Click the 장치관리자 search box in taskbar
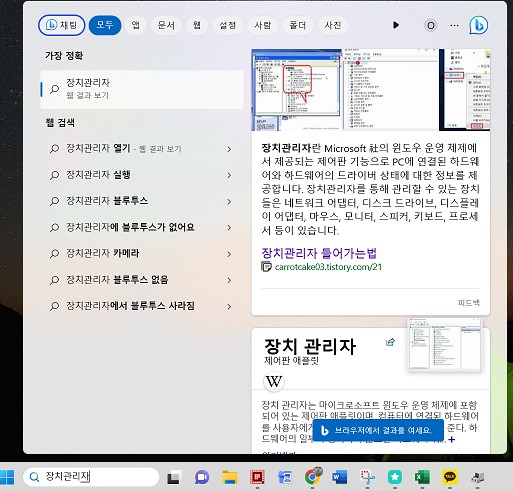Screen dimensions: 513x491 91,477
